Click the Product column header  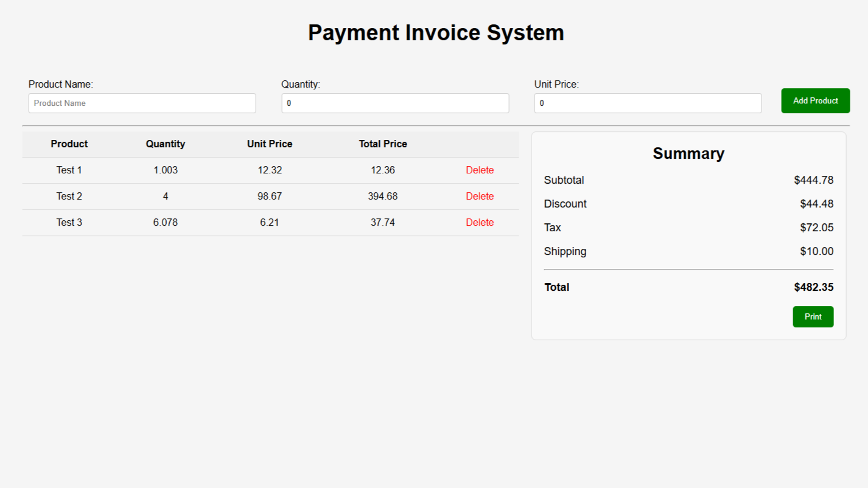tap(69, 144)
